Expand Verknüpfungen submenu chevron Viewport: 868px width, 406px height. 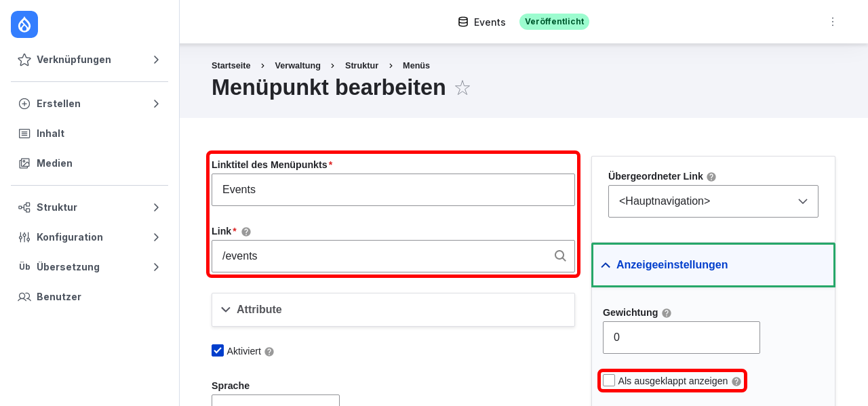click(x=156, y=60)
